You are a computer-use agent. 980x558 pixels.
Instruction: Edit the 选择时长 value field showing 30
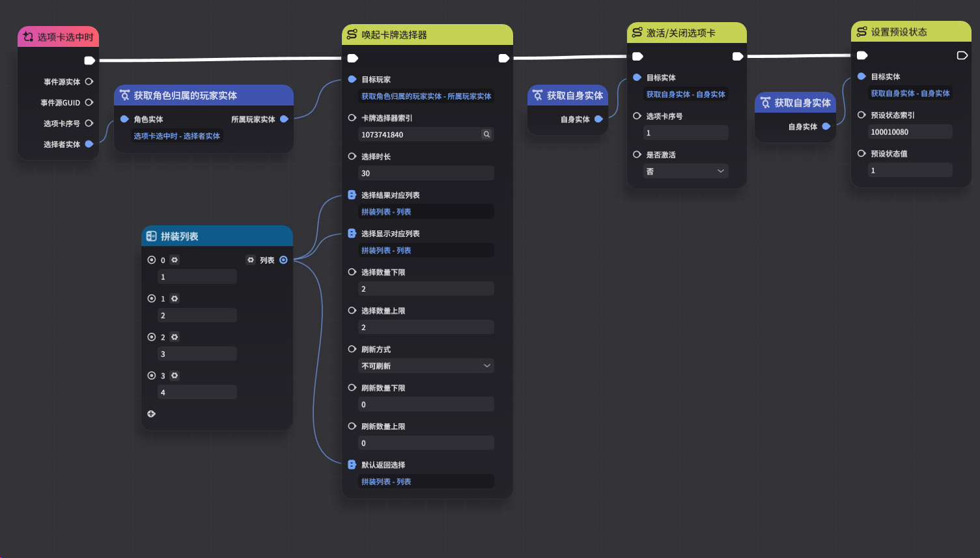click(x=426, y=173)
